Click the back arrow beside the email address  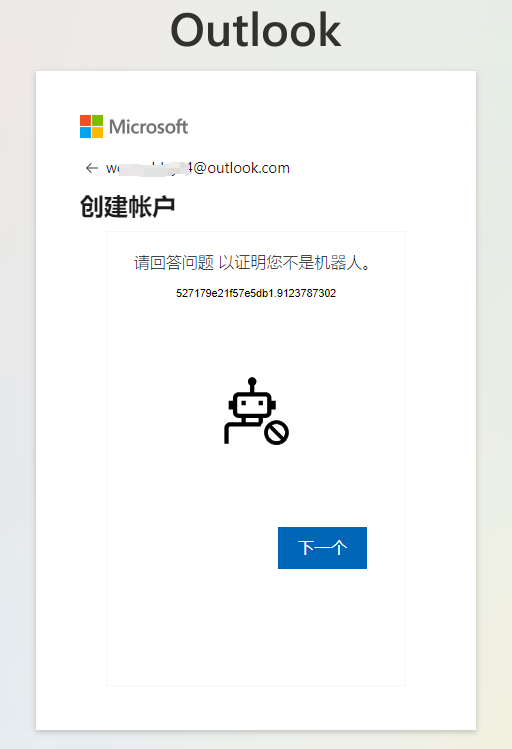(91, 168)
